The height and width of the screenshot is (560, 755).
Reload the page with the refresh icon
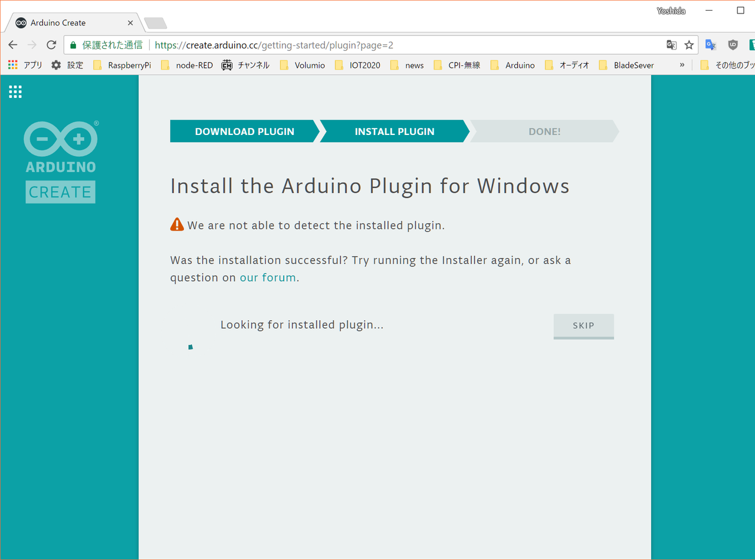(x=51, y=45)
